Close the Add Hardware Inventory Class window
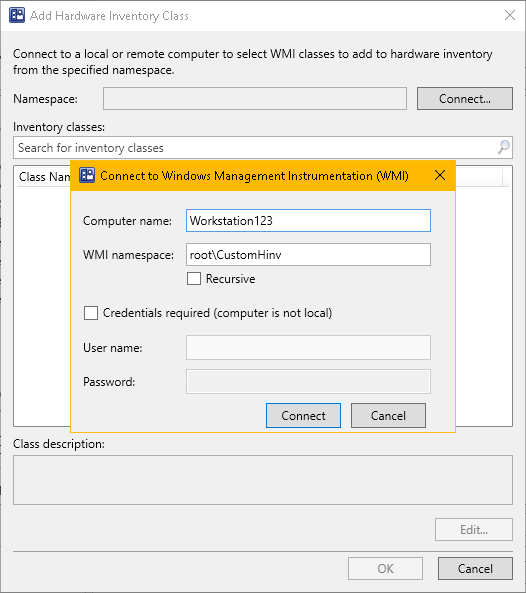This screenshot has width=526, height=593. (x=510, y=15)
